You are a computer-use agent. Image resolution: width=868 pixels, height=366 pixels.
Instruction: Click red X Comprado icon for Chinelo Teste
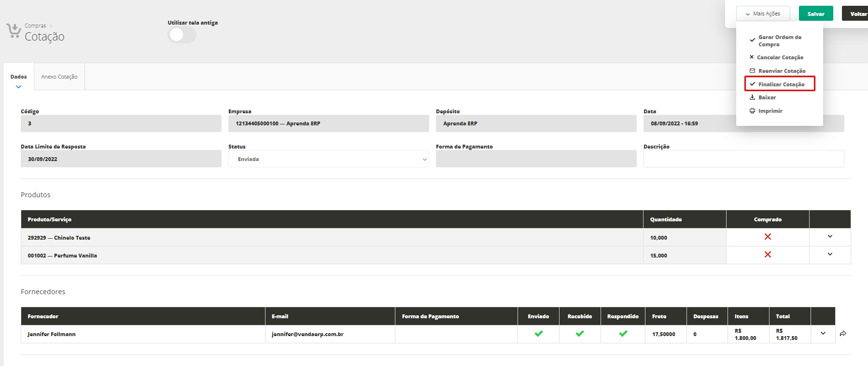pos(768,237)
